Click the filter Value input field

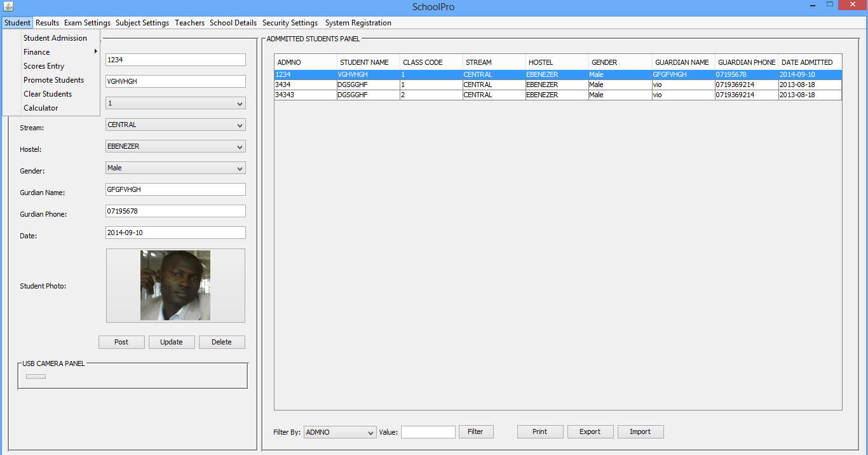pyautogui.click(x=428, y=432)
